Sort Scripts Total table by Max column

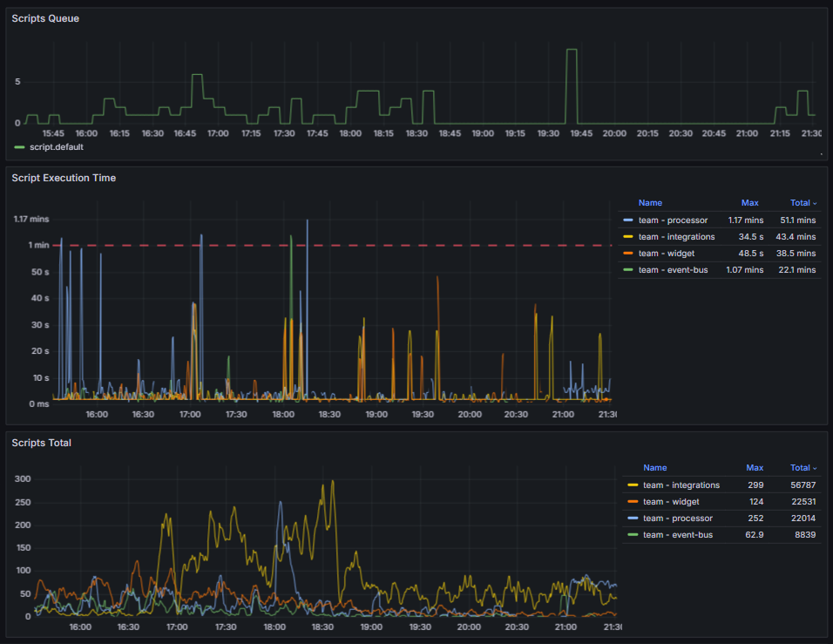click(755, 467)
